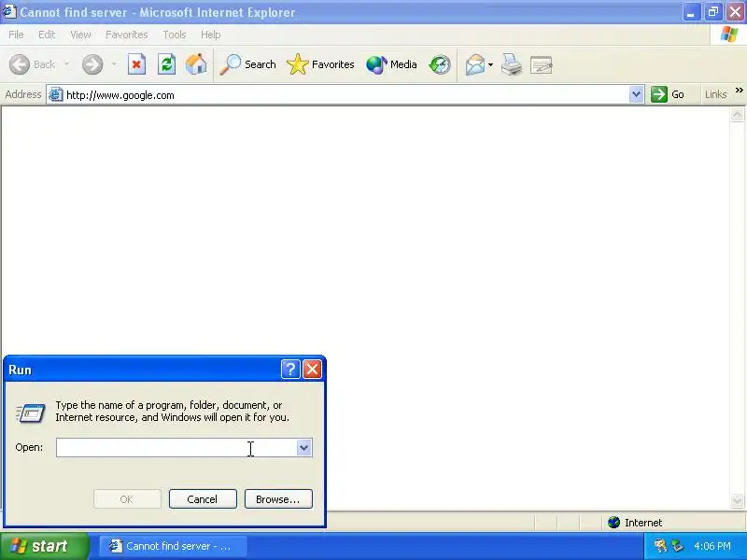Expand the address bar URL dropdown
747x560 pixels.
coord(636,94)
